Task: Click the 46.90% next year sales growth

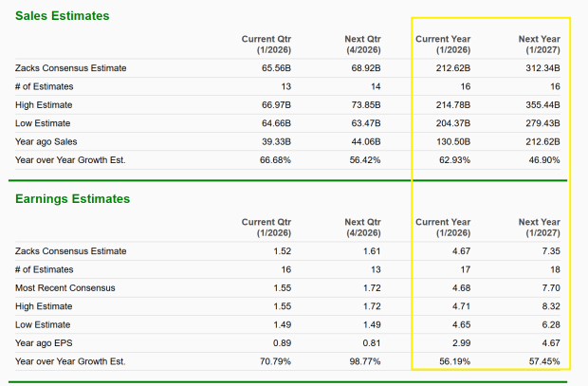Action: [x=541, y=158]
